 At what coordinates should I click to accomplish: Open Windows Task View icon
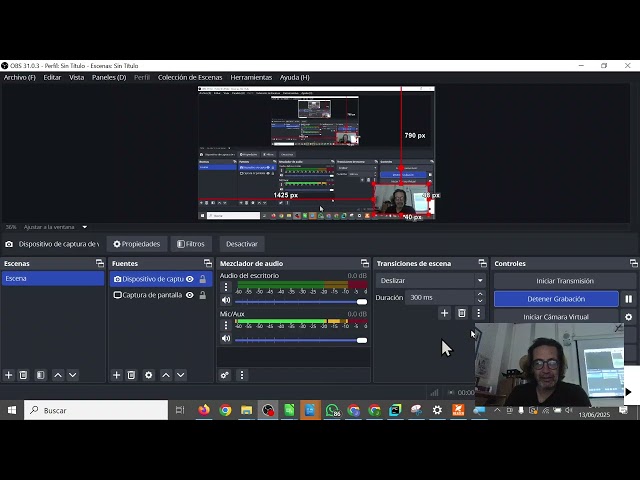180,410
